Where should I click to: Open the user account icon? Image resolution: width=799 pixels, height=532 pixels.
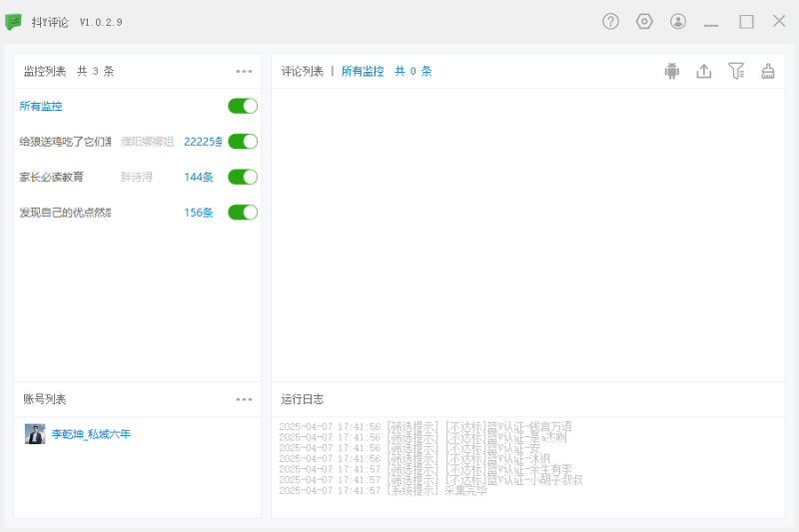[678, 21]
